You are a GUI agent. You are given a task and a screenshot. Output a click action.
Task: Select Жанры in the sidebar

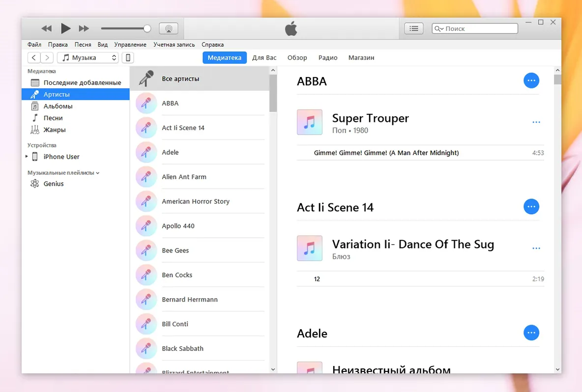pos(75,130)
